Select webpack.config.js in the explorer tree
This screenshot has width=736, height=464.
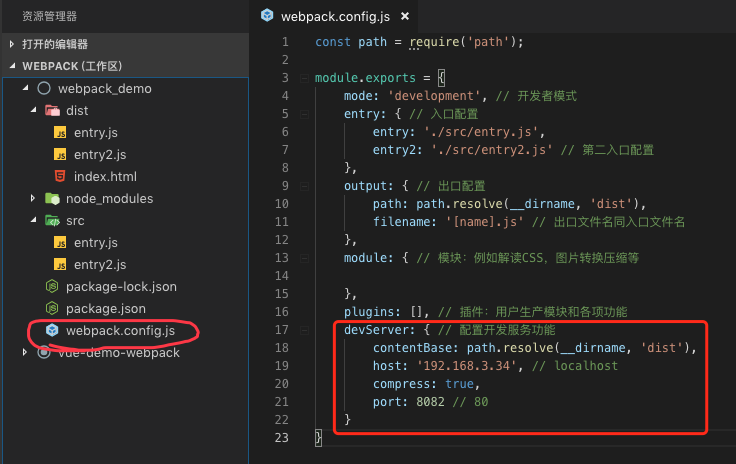(120, 331)
